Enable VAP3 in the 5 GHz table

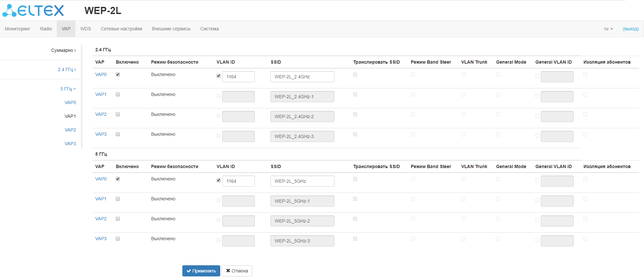tap(118, 239)
